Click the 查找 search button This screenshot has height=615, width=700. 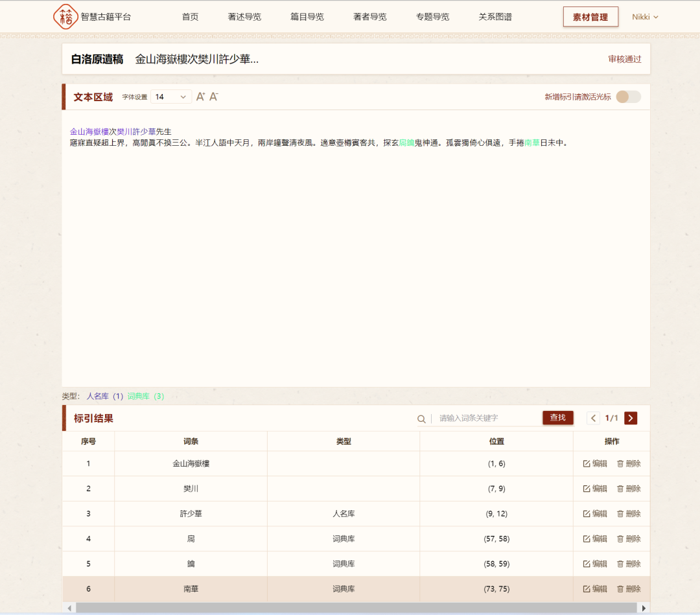click(557, 418)
